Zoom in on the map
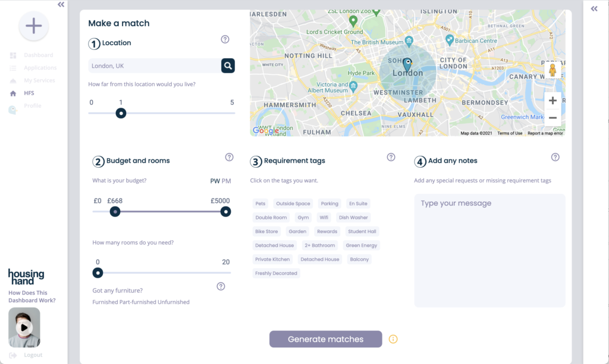The width and height of the screenshot is (609, 364). (553, 101)
